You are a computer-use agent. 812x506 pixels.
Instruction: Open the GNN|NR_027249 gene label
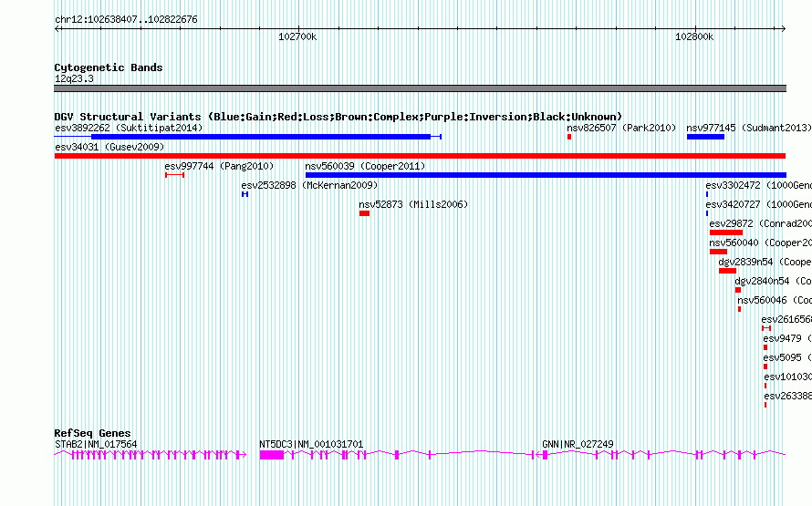coord(578,444)
